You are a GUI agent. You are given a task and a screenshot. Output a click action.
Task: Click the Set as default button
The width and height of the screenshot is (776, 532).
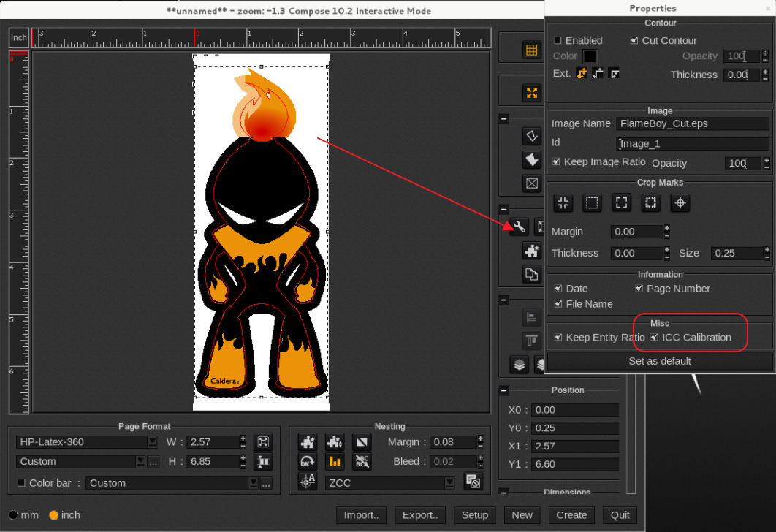(659, 361)
